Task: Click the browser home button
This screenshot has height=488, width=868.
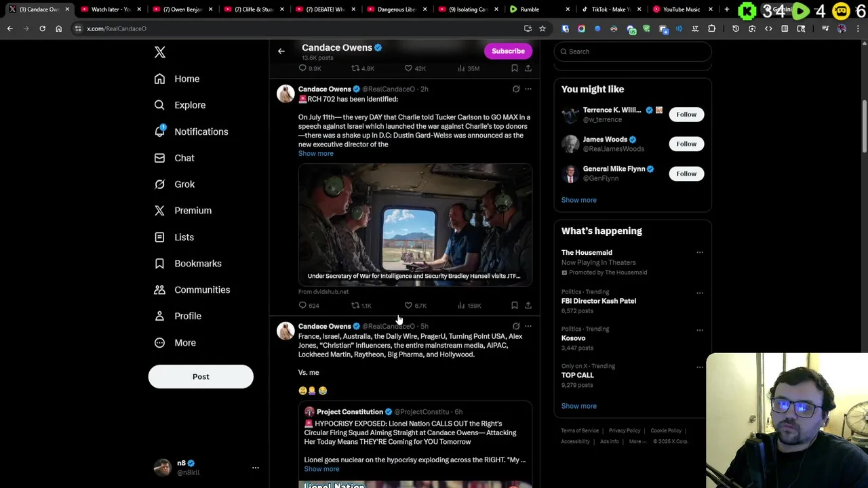Action: [58, 28]
